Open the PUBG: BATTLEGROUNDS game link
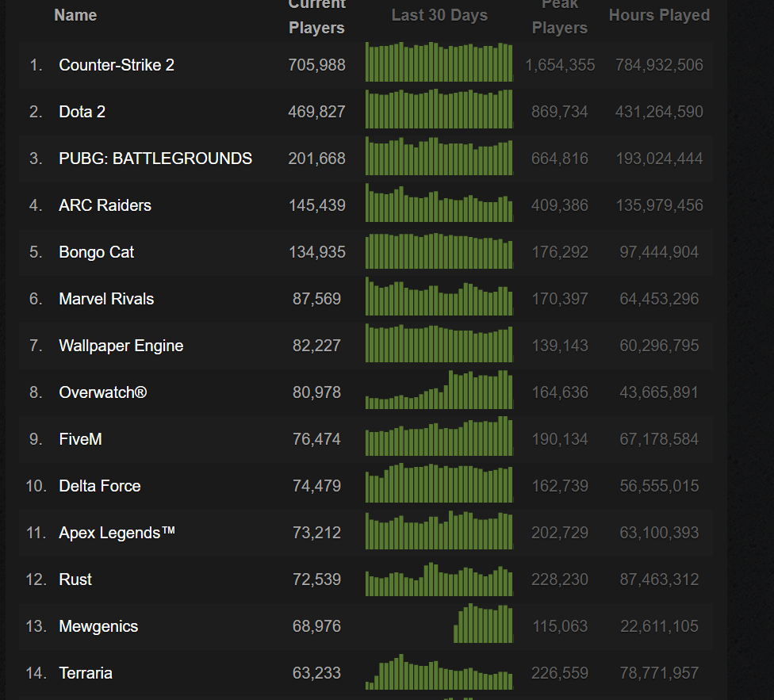The width and height of the screenshot is (774, 700). coord(155,159)
